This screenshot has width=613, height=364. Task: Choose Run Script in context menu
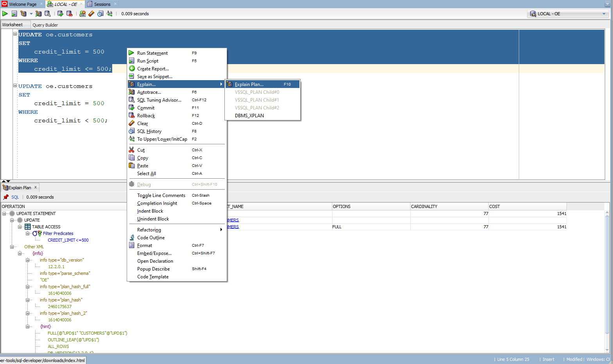tap(177, 61)
